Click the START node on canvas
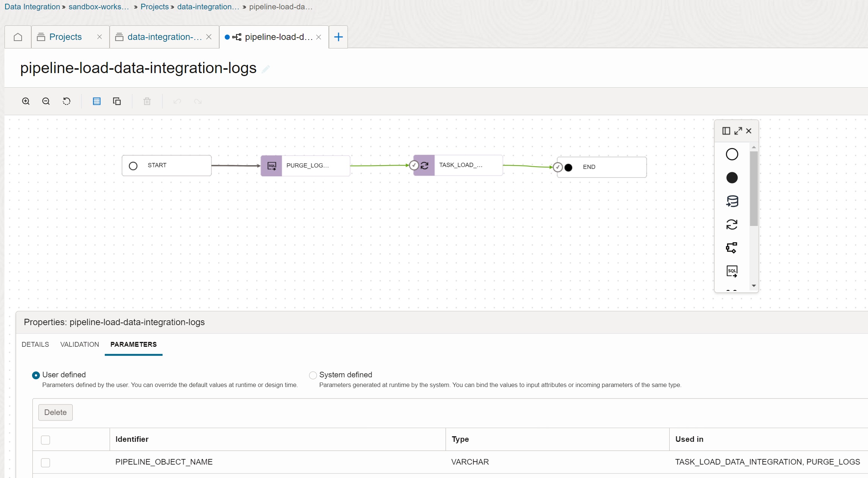This screenshot has height=478, width=868. pos(167,165)
